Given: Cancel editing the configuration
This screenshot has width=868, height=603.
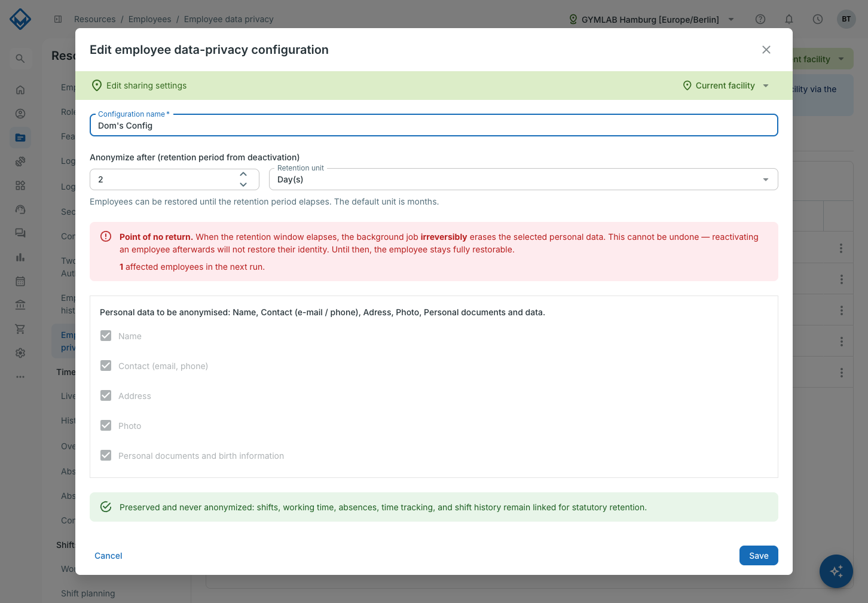Looking at the screenshot, I should click(108, 556).
